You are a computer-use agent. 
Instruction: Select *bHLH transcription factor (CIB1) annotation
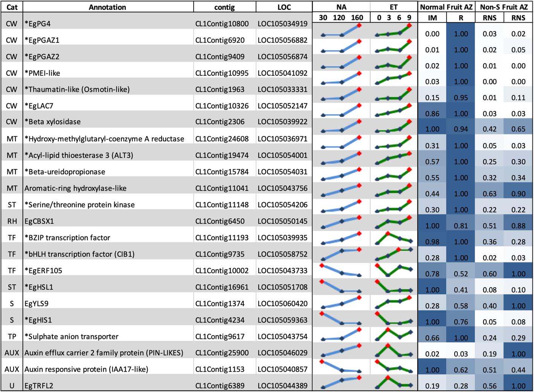pyautogui.click(x=79, y=254)
